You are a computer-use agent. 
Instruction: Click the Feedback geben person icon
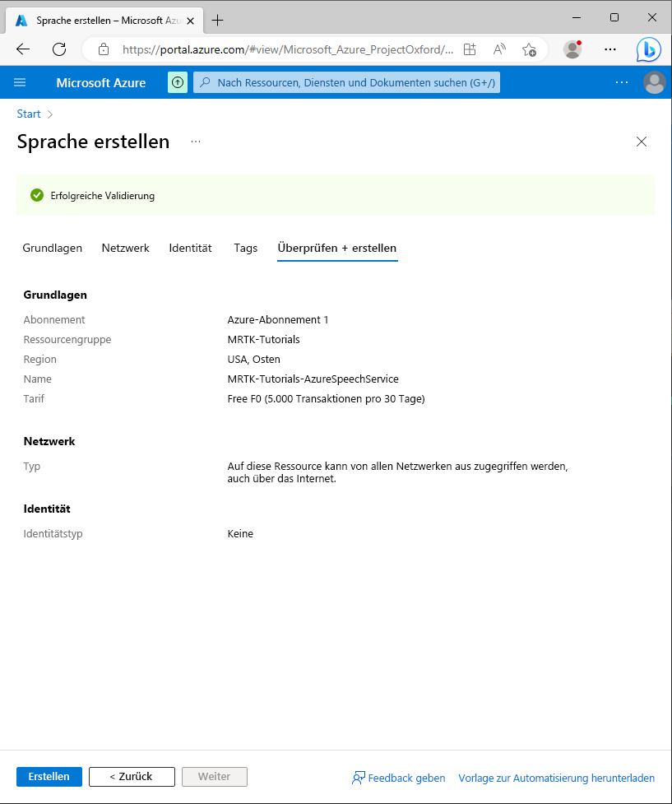click(359, 778)
